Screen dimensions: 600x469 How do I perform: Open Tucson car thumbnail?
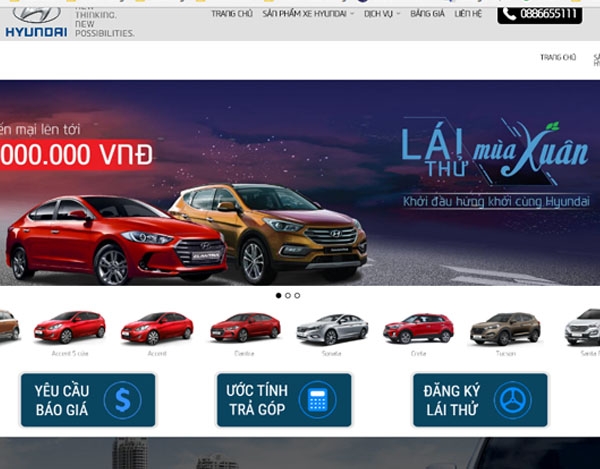505,329
